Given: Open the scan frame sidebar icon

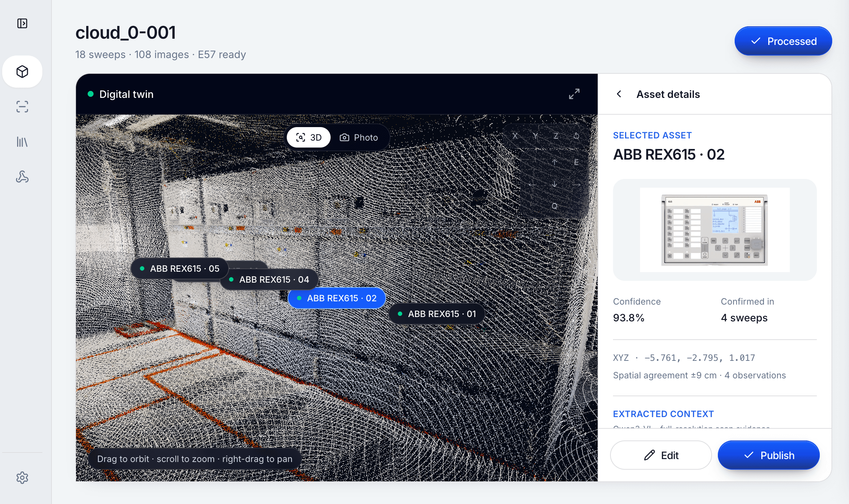Looking at the screenshot, I should click(x=22, y=107).
